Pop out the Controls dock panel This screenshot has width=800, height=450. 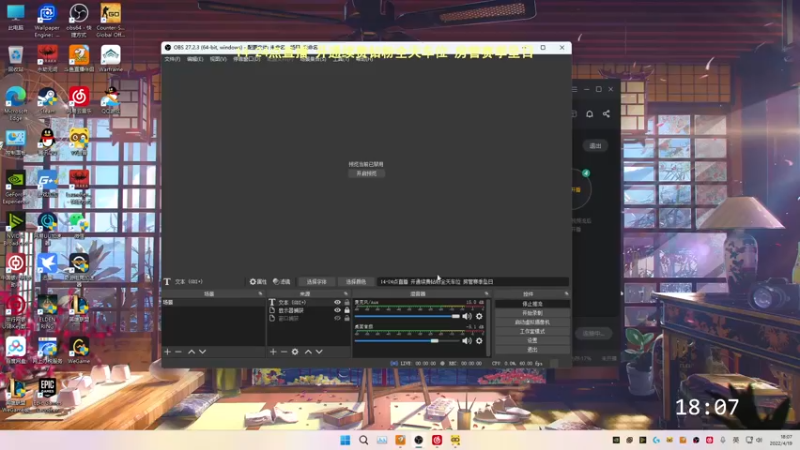click(x=566, y=294)
